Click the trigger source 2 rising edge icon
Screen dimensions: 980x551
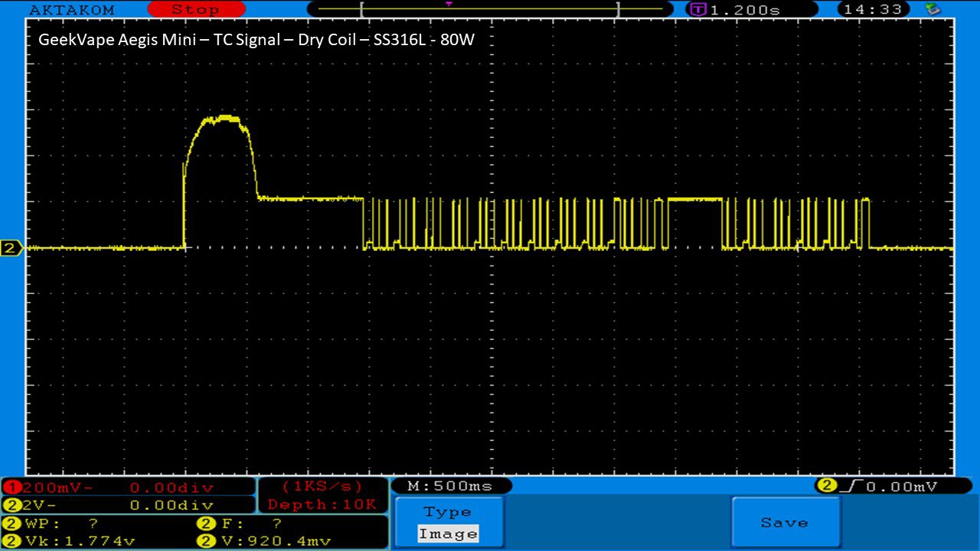click(x=828, y=486)
